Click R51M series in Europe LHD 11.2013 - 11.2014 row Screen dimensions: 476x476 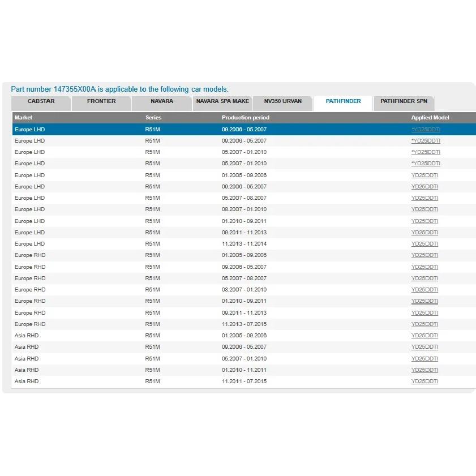pos(152,244)
